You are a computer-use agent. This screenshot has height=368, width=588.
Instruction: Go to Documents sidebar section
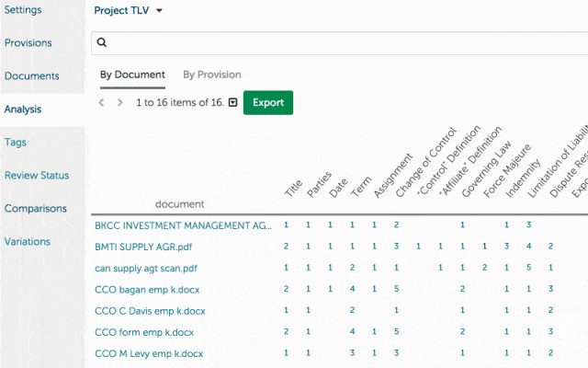coord(31,76)
